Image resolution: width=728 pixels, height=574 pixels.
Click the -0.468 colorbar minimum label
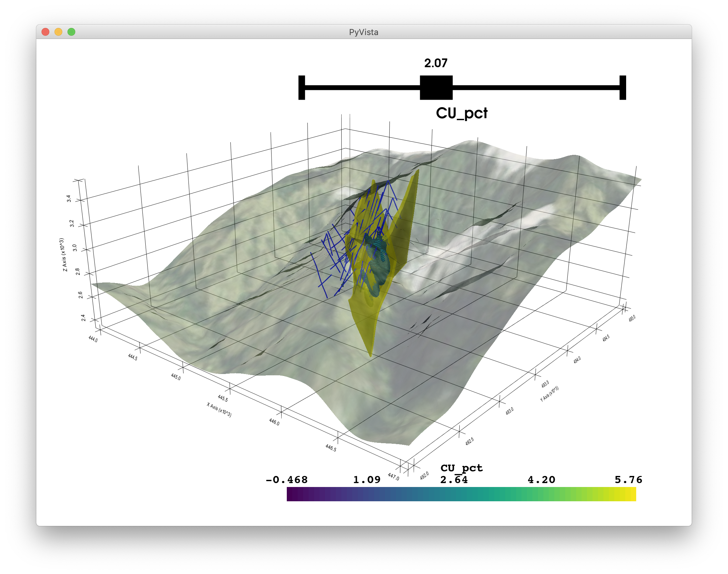[286, 480]
